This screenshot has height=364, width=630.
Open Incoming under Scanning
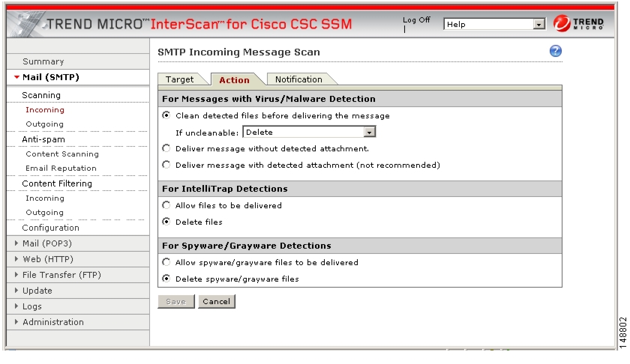[44, 109]
